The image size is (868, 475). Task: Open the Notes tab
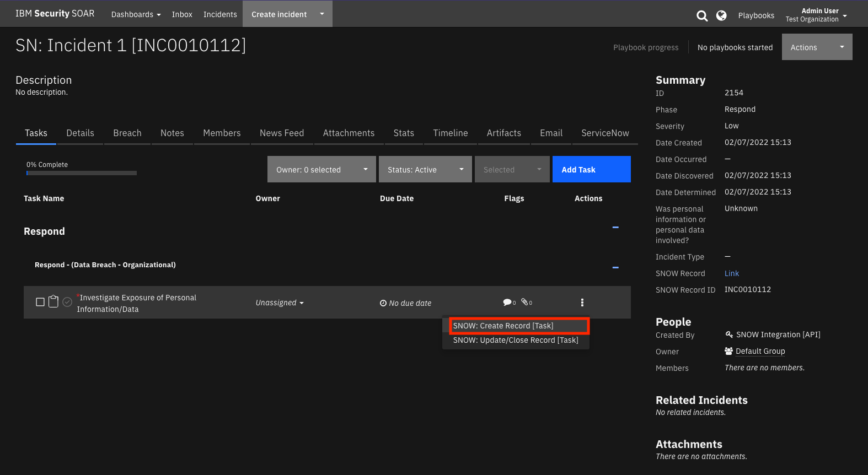pos(172,133)
